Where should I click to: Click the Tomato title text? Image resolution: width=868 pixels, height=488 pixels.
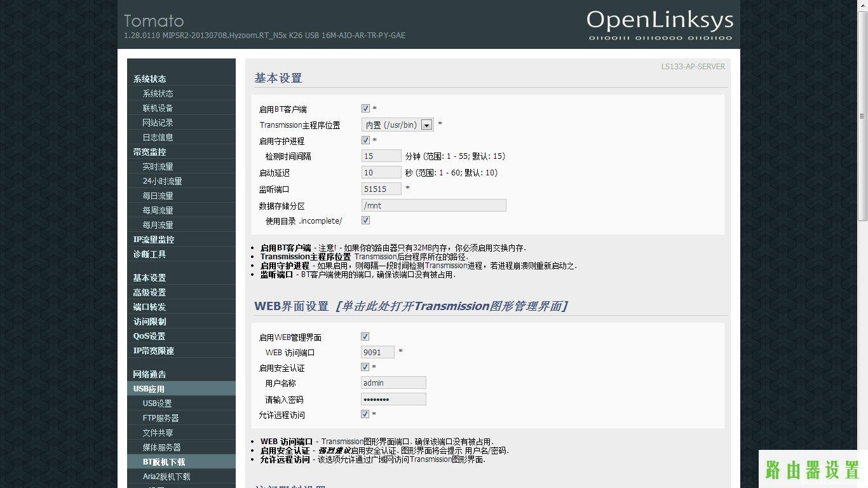click(154, 21)
